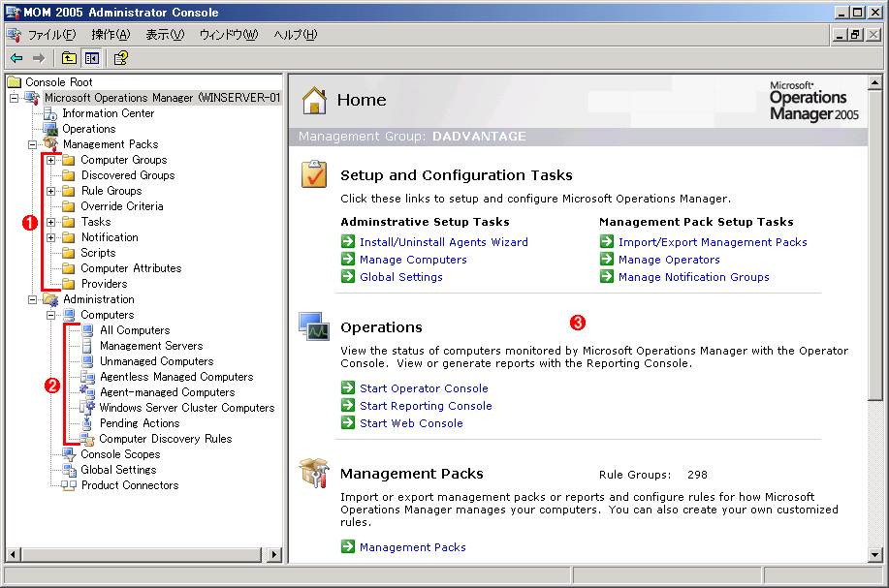Open Manage Notification Groups link
889x588 pixels.
click(693, 277)
